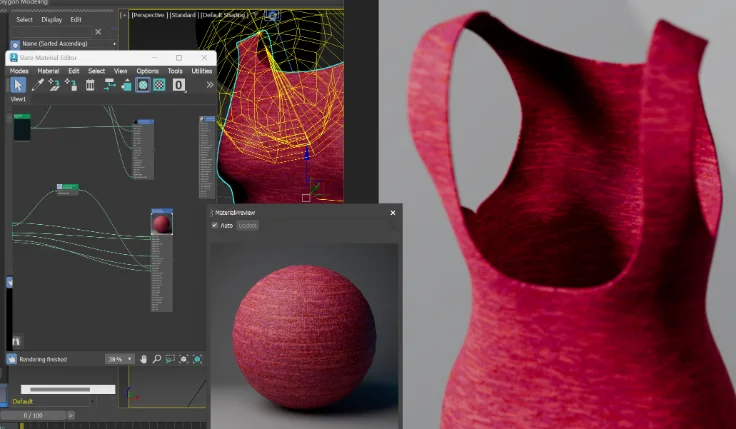
Task: Click the 0 / 100 time slider
Action: (x=33, y=415)
